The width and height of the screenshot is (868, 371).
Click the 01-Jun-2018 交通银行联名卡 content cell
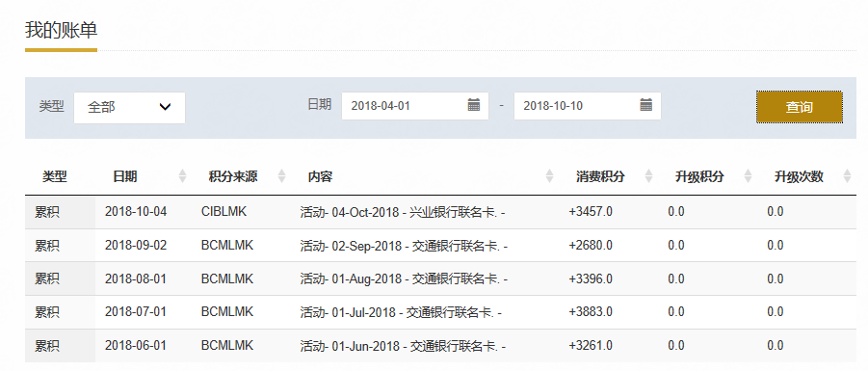(403, 346)
